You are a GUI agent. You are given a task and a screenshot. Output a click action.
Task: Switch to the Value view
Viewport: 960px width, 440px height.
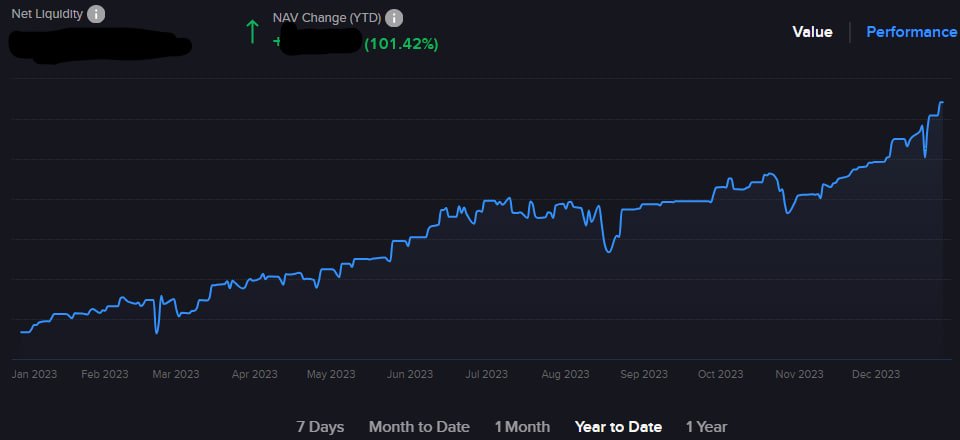tap(812, 32)
